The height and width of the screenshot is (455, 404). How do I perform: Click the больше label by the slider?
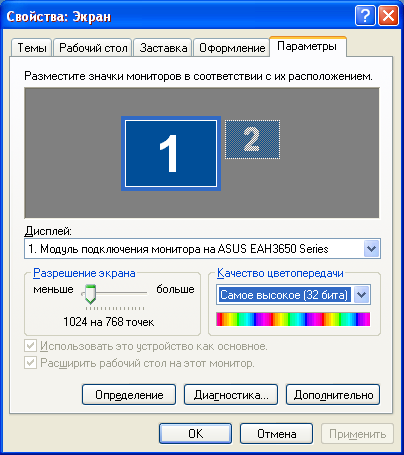pyautogui.click(x=175, y=289)
